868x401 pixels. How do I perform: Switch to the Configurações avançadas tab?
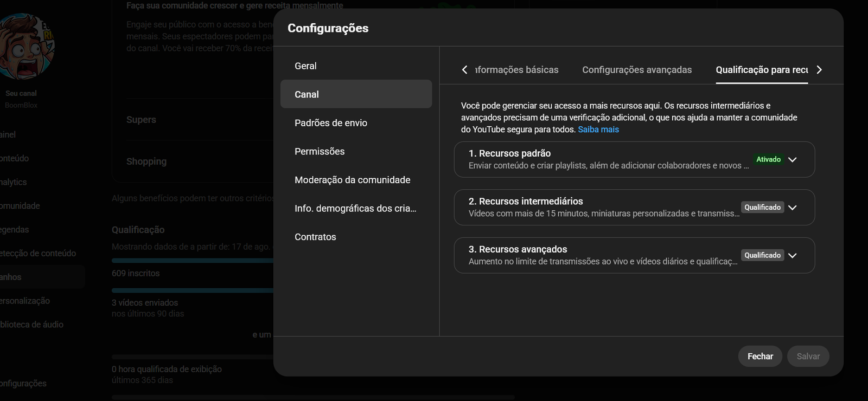point(637,70)
